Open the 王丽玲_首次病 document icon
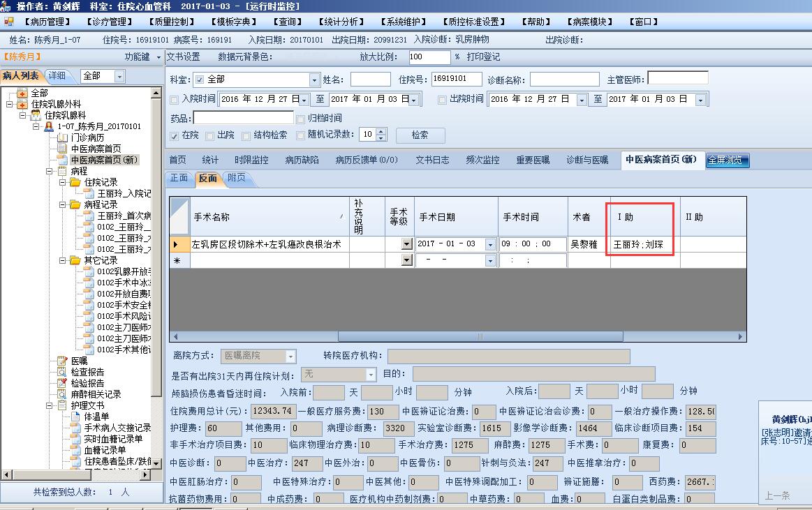 (89, 216)
